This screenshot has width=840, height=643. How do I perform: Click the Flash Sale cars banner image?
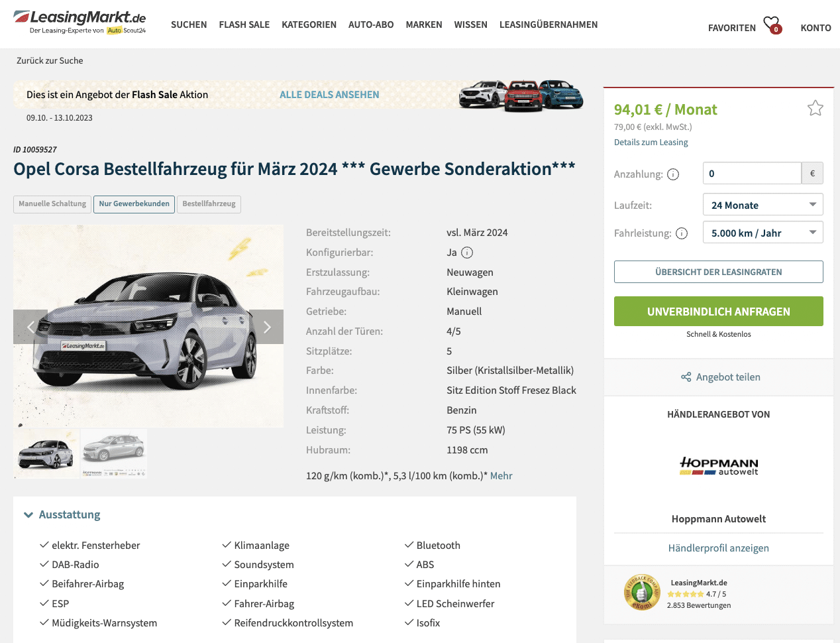pyautogui.click(x=521, y=95)
